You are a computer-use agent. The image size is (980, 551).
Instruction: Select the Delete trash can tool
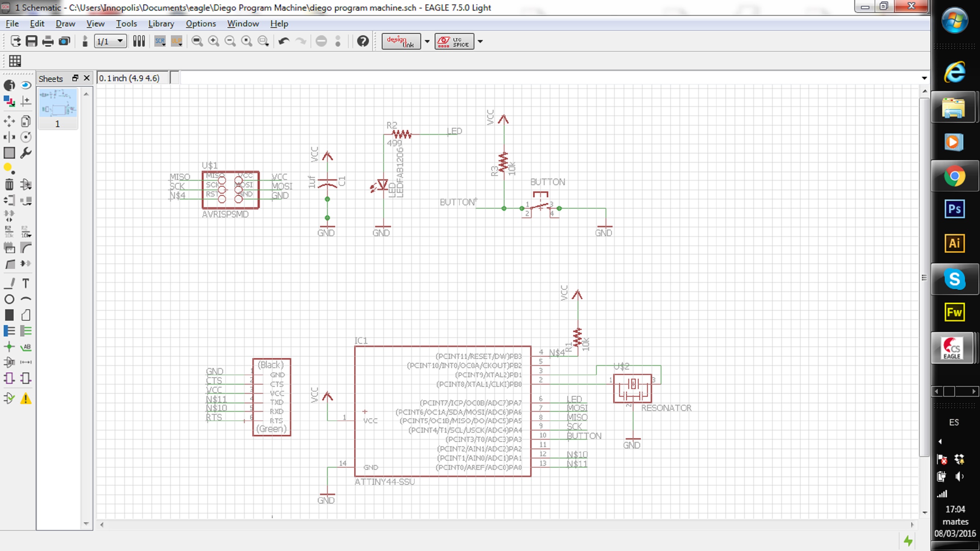(9, 185)
